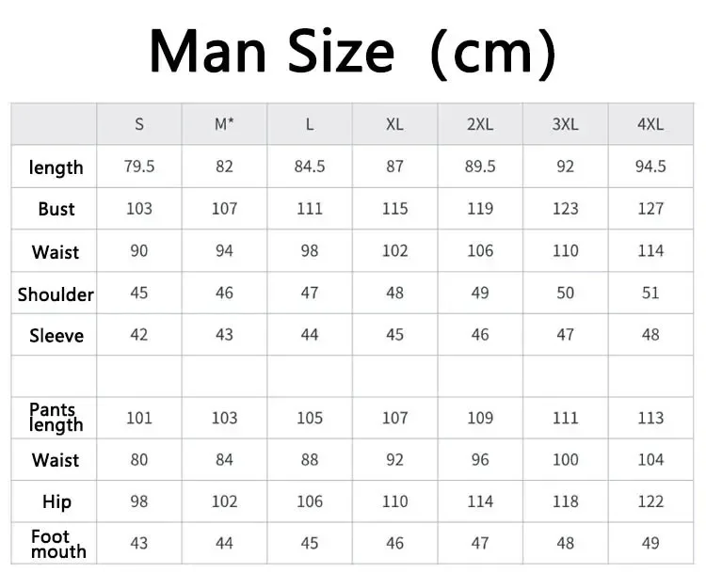This screenshot has width=706, height=588.
Task: Select the Hip value 122 for 4XL
Action: [x=650, y=501]
